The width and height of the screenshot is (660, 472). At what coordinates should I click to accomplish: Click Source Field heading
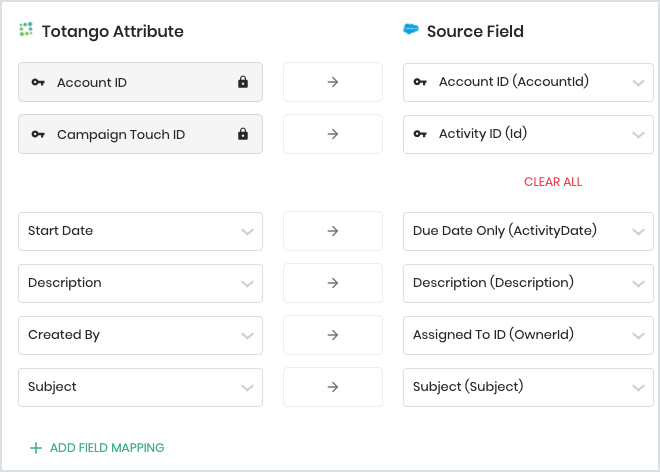pyautogui.click(x=475, y=32)
